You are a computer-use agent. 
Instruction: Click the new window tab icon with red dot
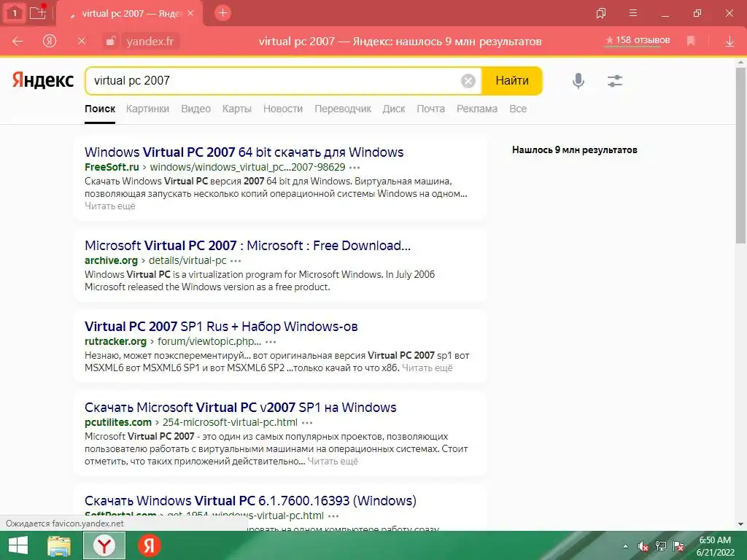click(38, 13)
